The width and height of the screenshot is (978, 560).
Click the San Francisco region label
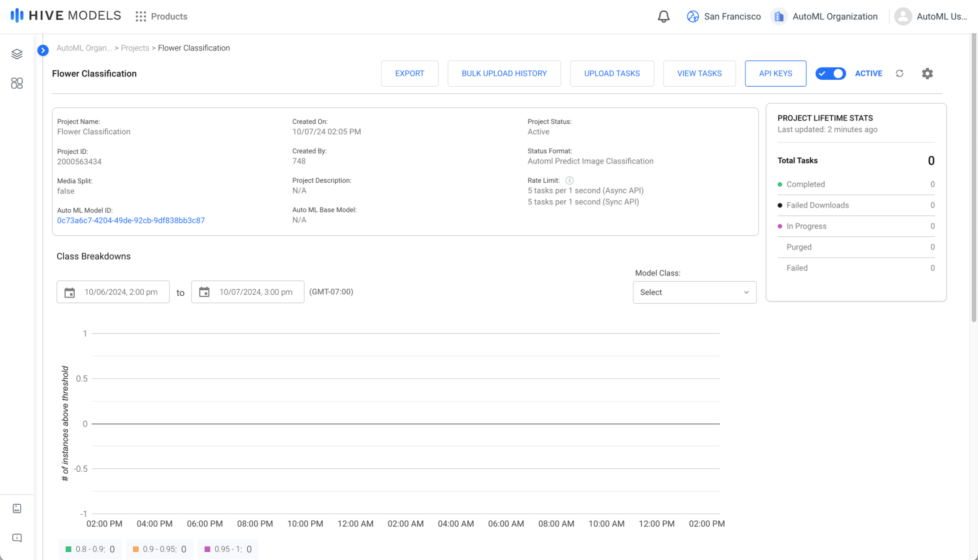pos(732,16)
